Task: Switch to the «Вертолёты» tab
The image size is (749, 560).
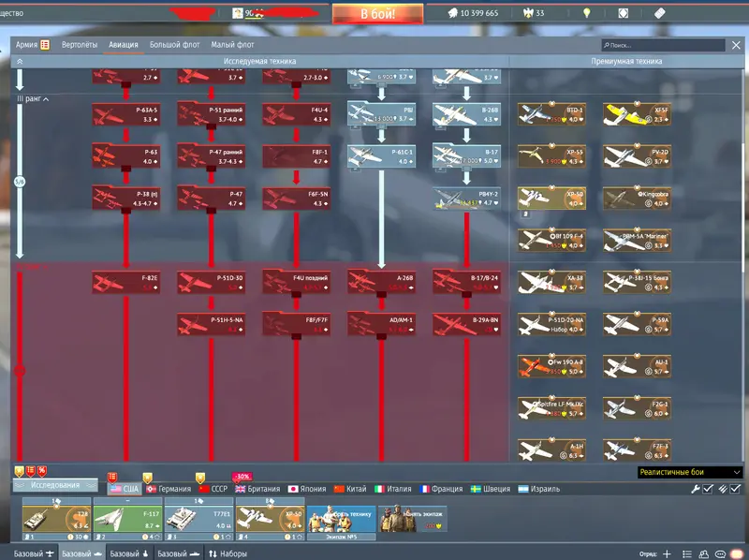Action: tap(80, 45)
